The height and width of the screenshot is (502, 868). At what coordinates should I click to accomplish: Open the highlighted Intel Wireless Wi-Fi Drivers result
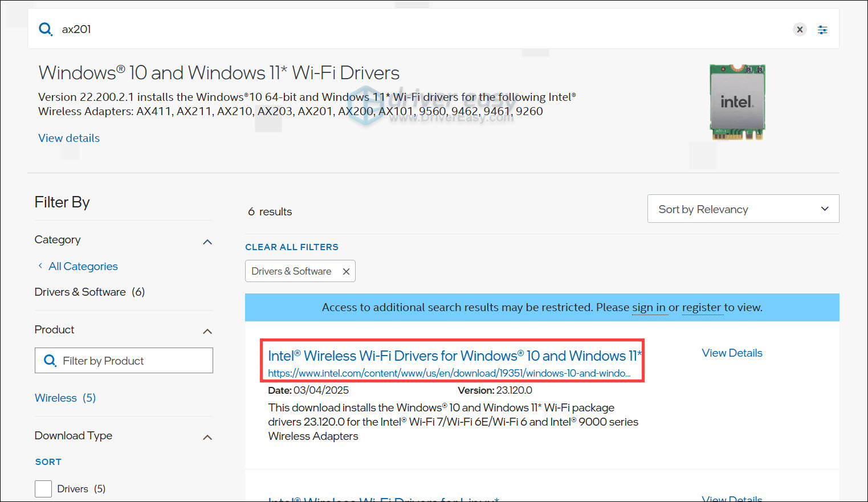point(454,355)
